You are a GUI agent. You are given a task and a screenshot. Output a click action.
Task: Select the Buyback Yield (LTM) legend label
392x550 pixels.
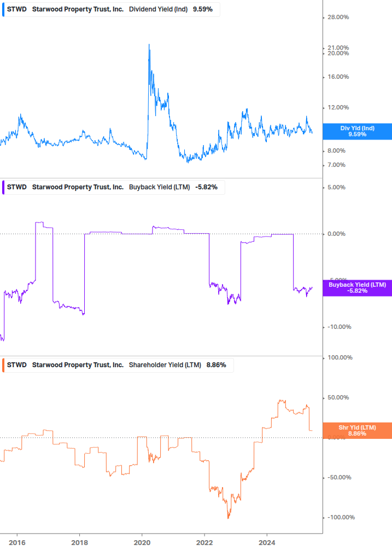160,187
